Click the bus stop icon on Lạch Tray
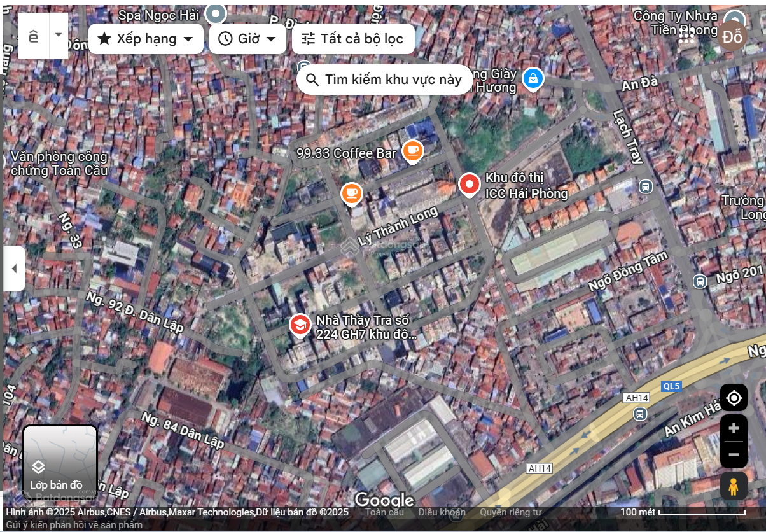Image resolution: width=766 pixels, height=532 pixels. (645, 187)
